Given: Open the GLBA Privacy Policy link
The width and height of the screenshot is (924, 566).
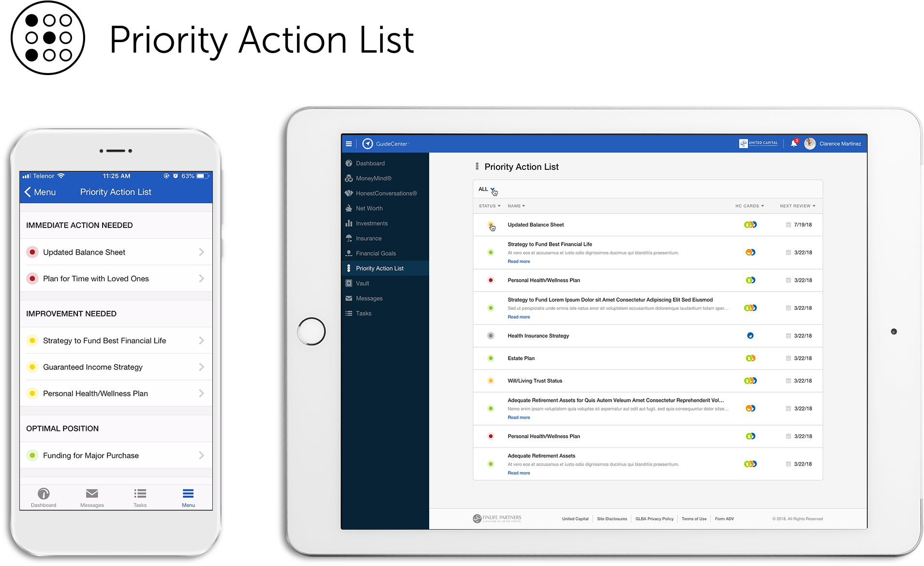Looking at the screenshot, I should [654, 519].
